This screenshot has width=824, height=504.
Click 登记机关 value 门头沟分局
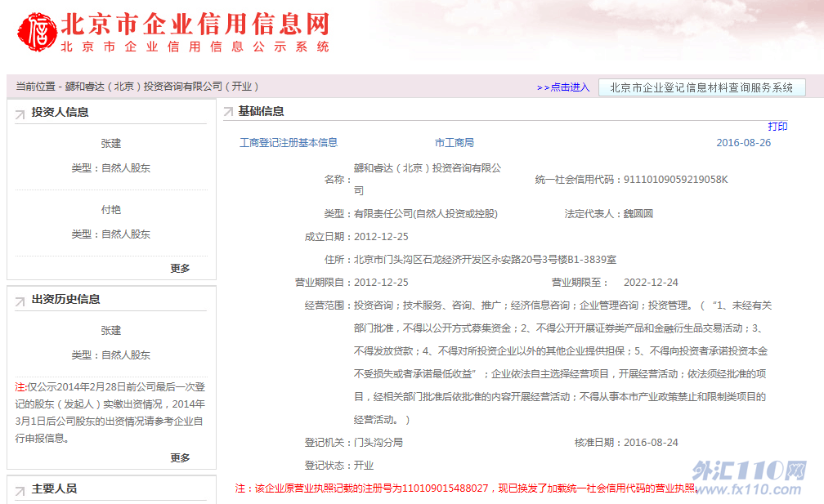(378, 443)
